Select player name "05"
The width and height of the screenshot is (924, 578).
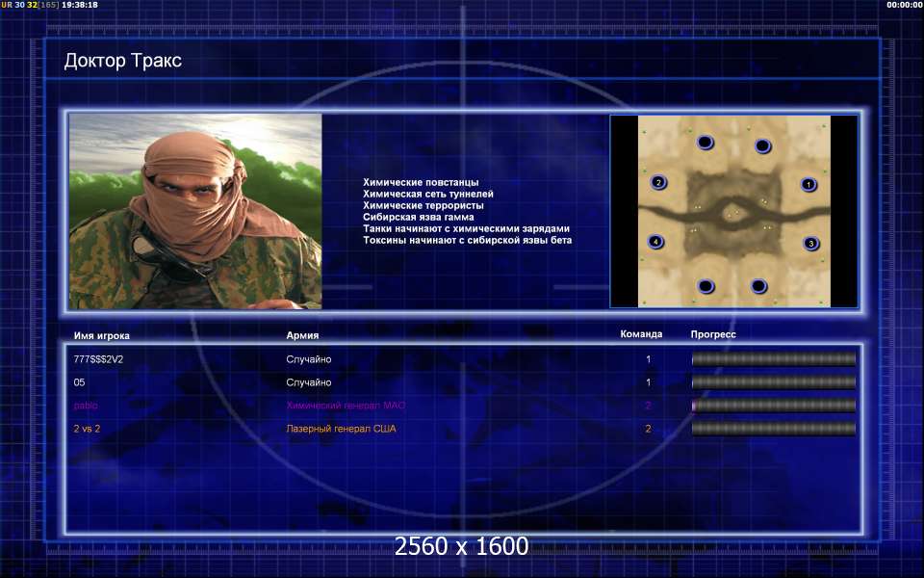coord(79,382)
